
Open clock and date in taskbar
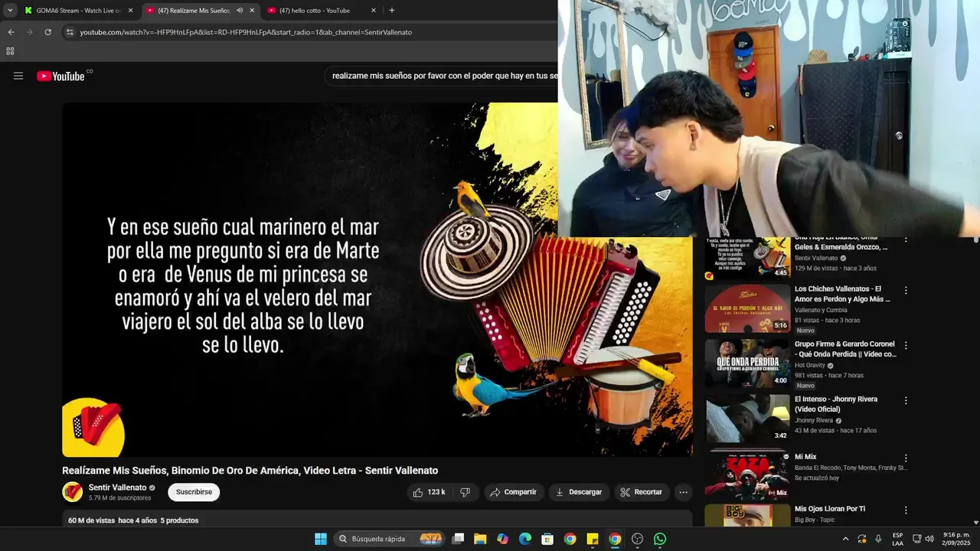(x=956, y=539)
